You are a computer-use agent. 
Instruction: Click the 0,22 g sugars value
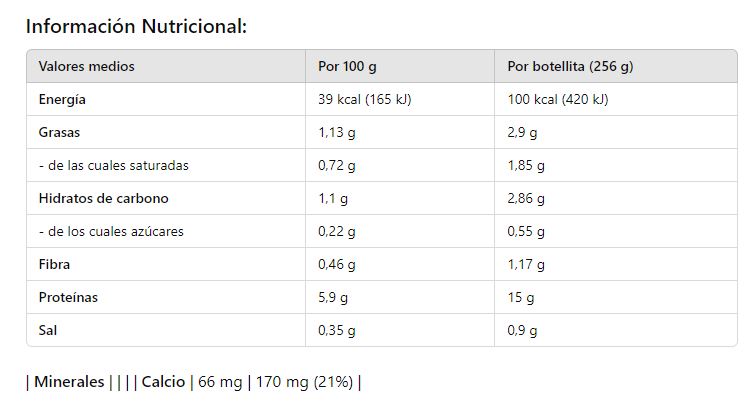[x=337, y=232]
